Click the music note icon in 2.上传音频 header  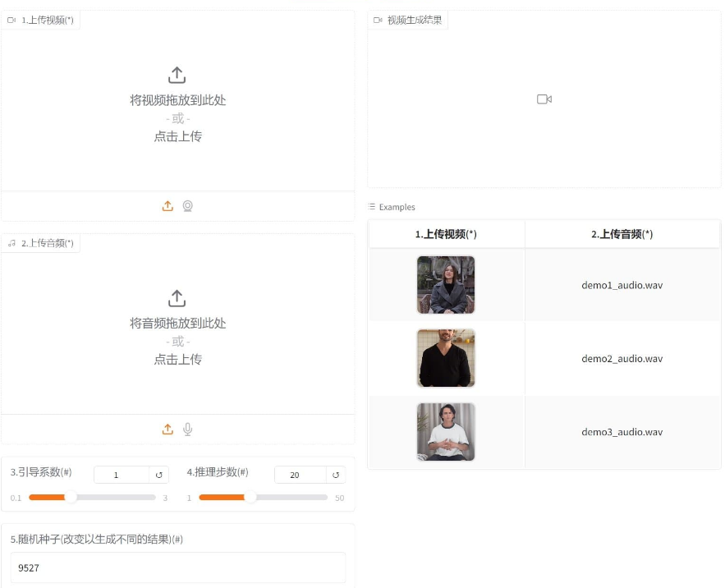[11, 242]
